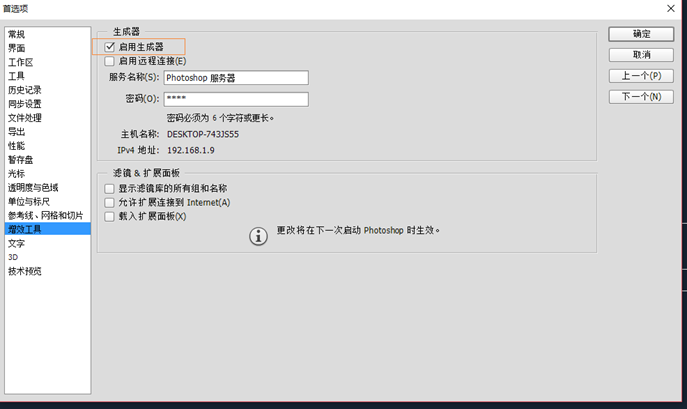
Task: Select 常规 in the preferences list
Action: pyautogui.click(x=17, y=34)
